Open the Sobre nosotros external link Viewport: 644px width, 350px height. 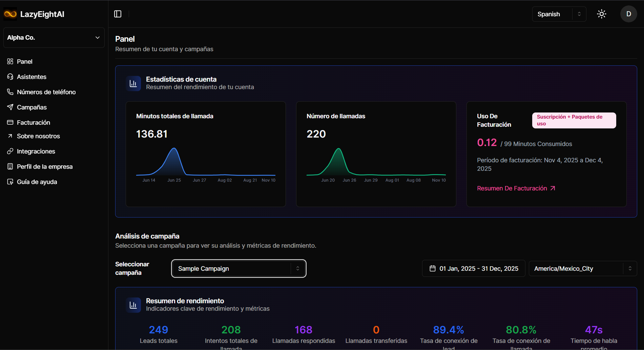38,136
